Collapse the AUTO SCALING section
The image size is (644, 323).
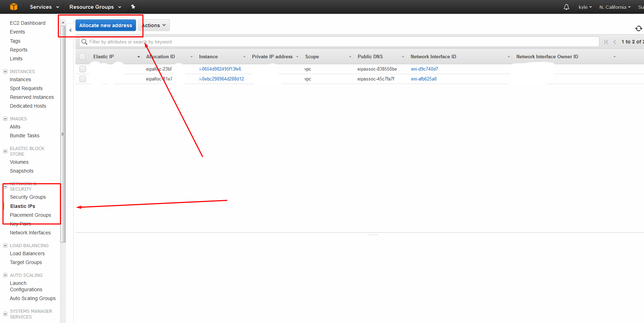coord(5,275)
